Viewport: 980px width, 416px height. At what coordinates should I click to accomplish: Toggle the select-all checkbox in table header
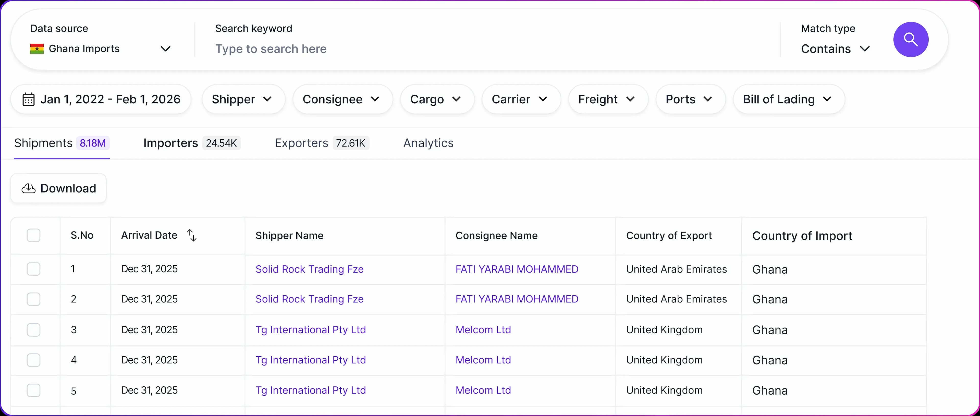[x=33, y=235]
